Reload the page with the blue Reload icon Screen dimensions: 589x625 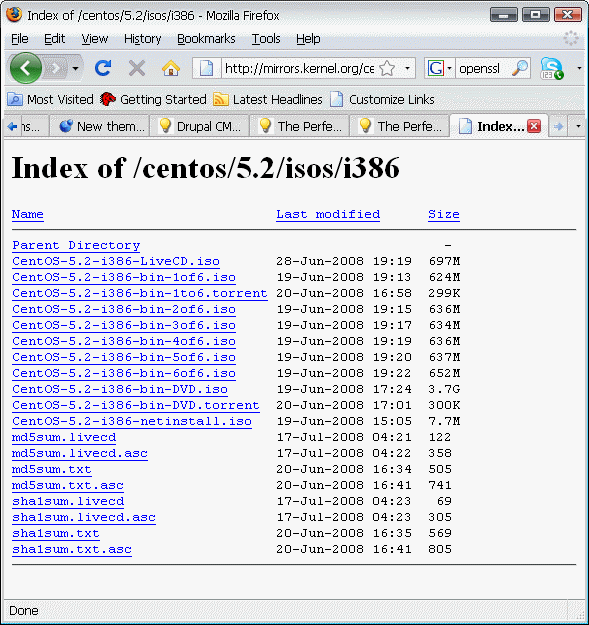(103, 68)
